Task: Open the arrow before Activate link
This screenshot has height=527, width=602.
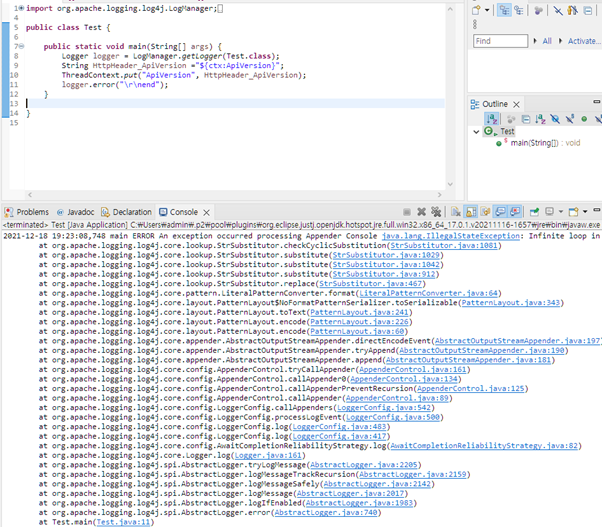Action: pos(560,41)
